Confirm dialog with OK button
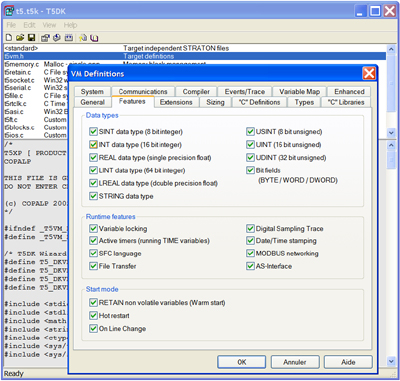Viewport: 400px width, 381px height. click(x=242, y=362)
